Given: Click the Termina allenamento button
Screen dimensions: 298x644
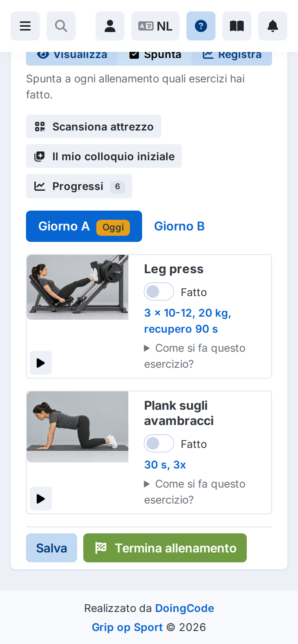Looking at the screenshot, I should [165, 548].
